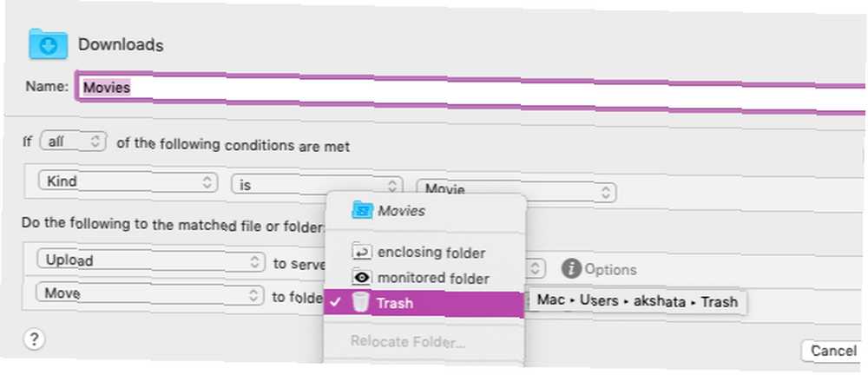Open the 'all' conditions dropdown
The height and width of the screenshot is (375, 868).
tap(73, 141)
